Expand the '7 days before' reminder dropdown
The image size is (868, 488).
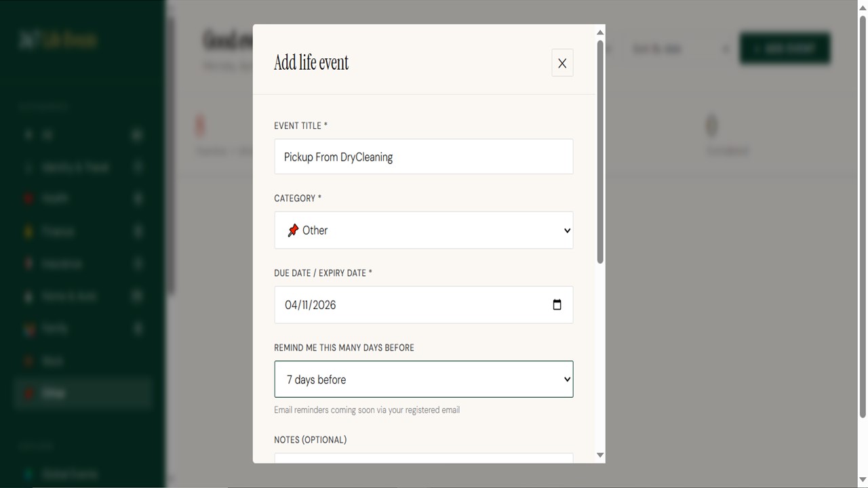click(423, 380)
